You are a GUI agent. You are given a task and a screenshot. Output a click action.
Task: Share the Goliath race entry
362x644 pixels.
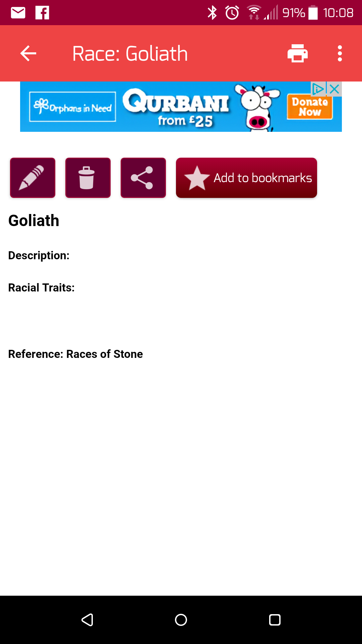[143, 178]
